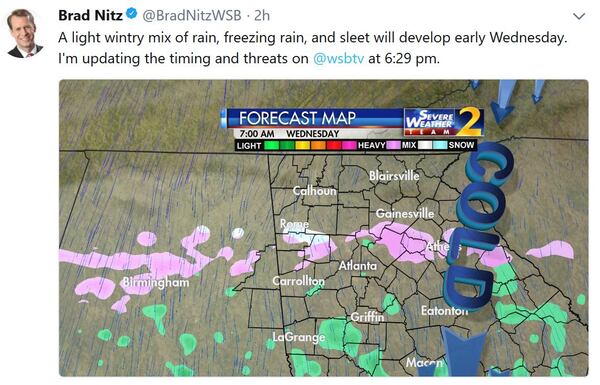Click the Atlanta label on the map
600x385 pixels.
point(358,265)
